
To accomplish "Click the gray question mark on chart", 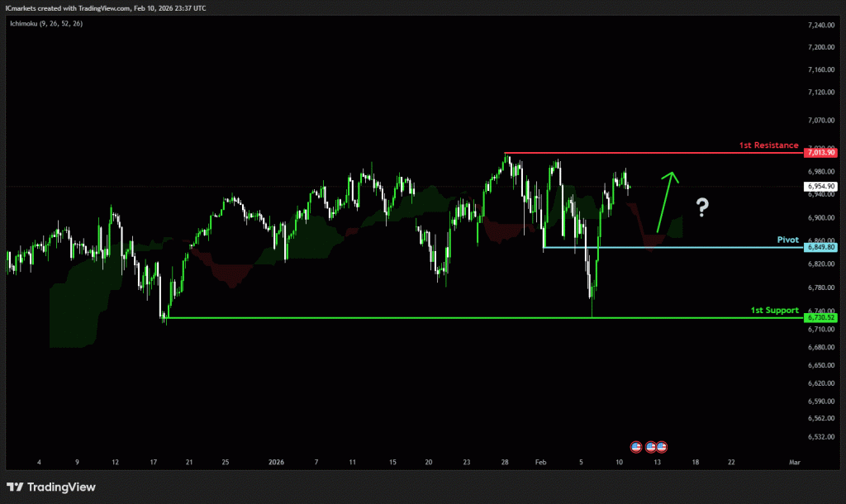I will point(701,207).
